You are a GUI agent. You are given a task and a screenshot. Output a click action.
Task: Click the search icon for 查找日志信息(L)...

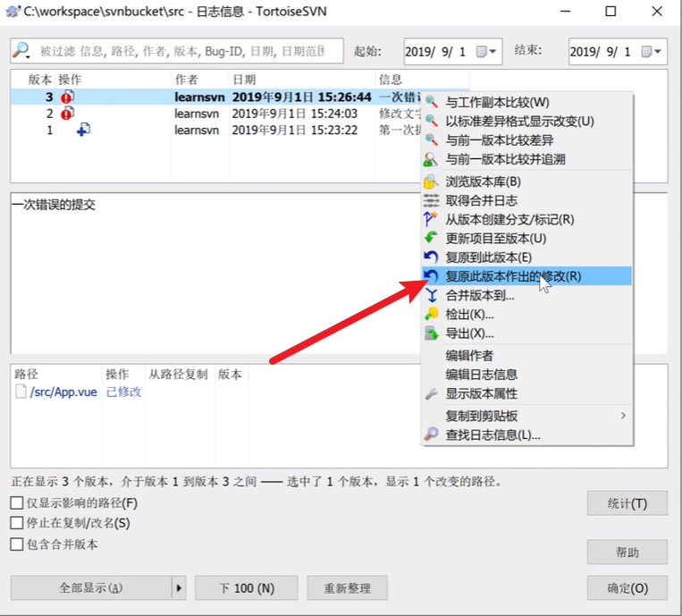pos(431,435)
